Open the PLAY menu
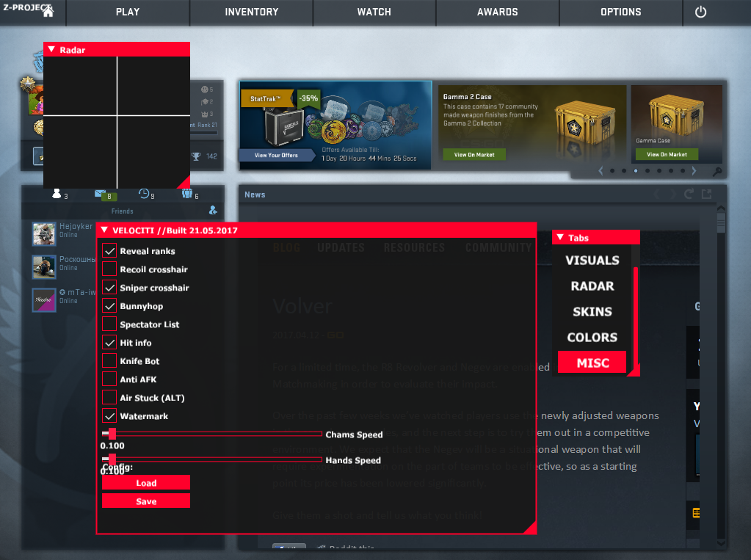The height and width of the screenshot is (560, 751). (128, 12)
